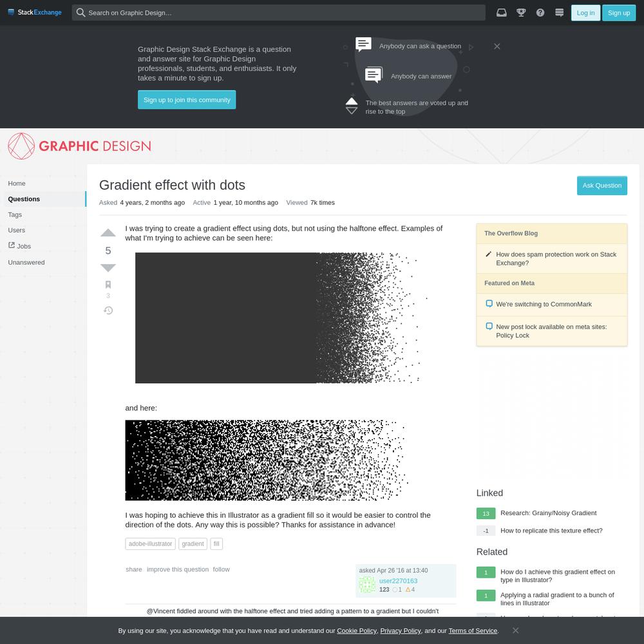The height and width of the screenshot is (644, 644).
Task: Open the first dotted gradient example image
Action: (281, 318)
